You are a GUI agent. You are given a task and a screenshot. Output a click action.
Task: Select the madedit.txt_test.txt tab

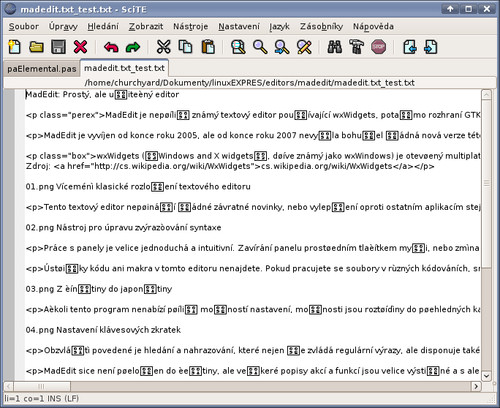point(124,68)
